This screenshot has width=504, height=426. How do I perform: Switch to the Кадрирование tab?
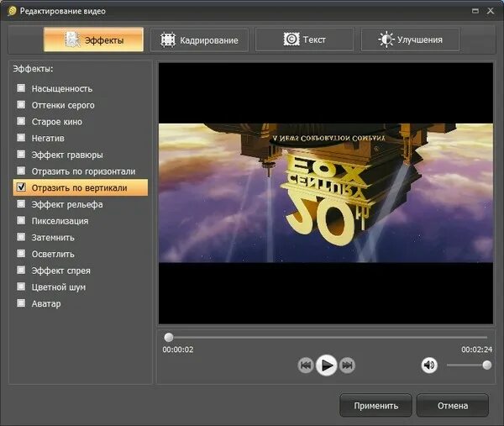click(199, 39)
